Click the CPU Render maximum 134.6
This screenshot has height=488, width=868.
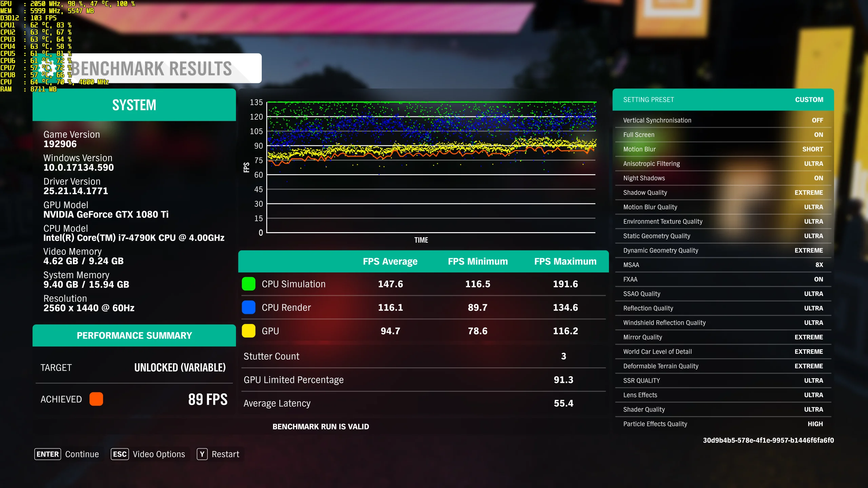pos(566,307)
